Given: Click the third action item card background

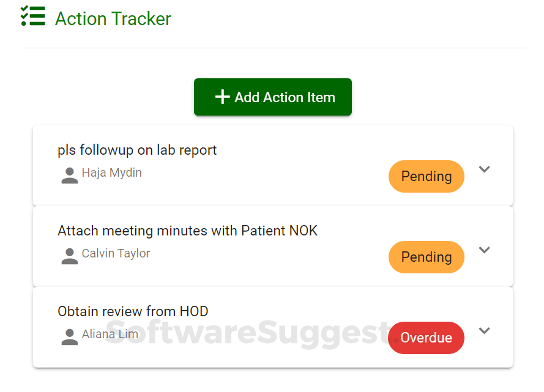Looking at the screenshot, I should click(x=273, y=328).
